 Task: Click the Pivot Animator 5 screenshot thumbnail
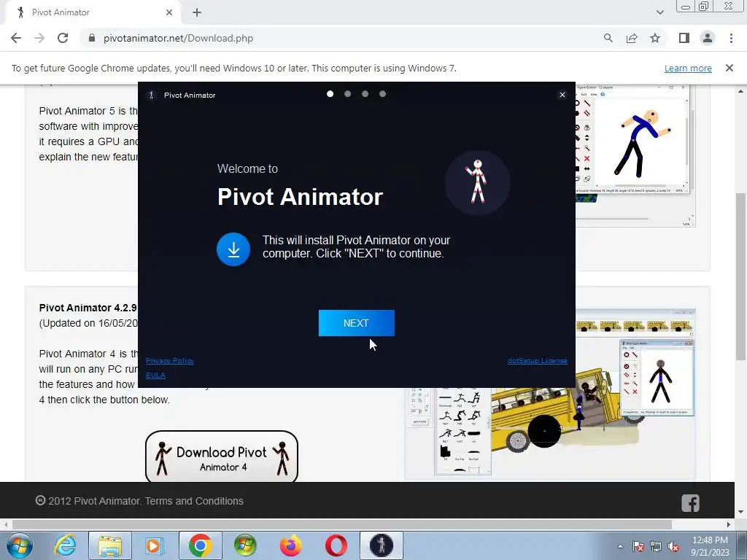[x=635, y=155]
